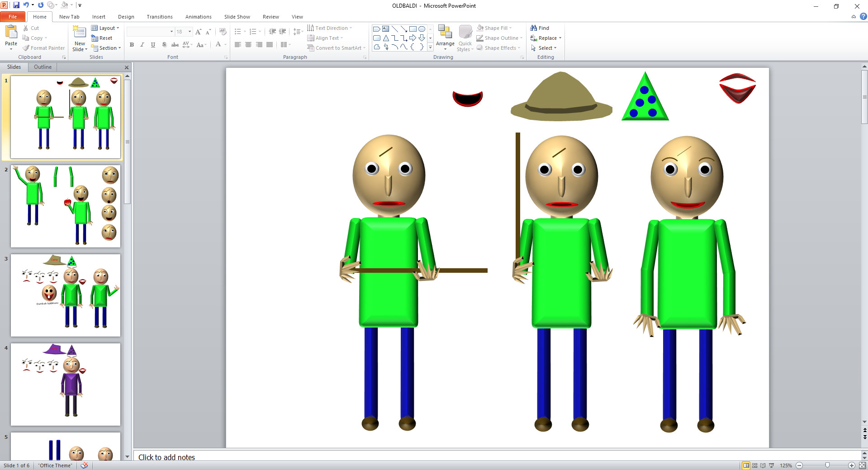This screenshot has width=868, height=470.
Task: Open the Layout dropdown
Action: click(x=105, y=28)
